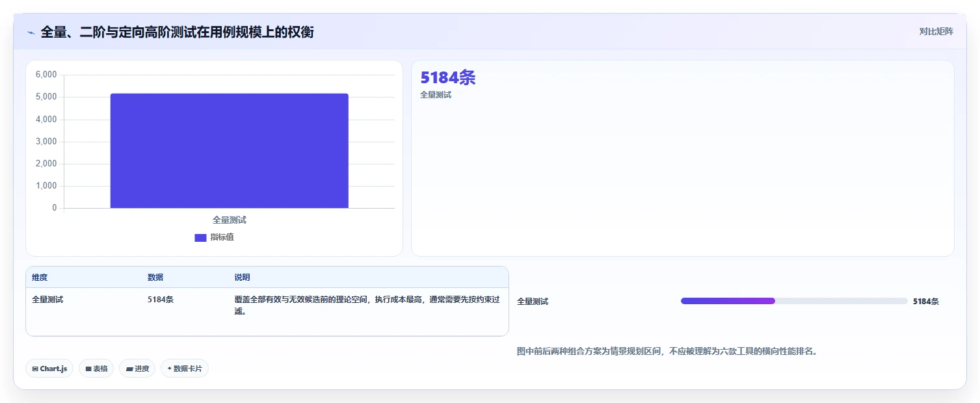This screenshot has width=980, height=403.
Task: Click the 6,000 y-axis label
Action: pyautogui.click(x=46, y=75)
